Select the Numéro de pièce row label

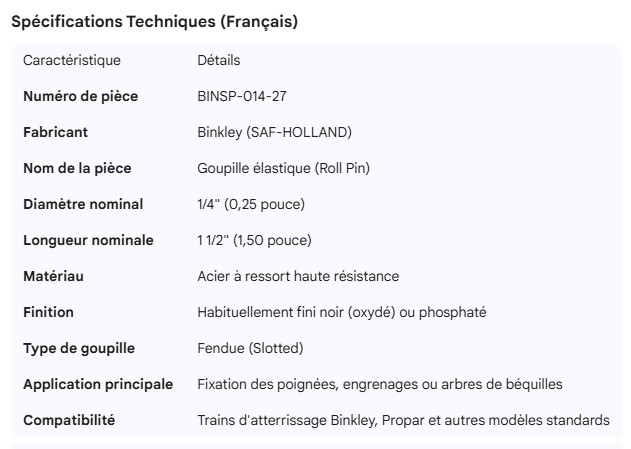80,96
